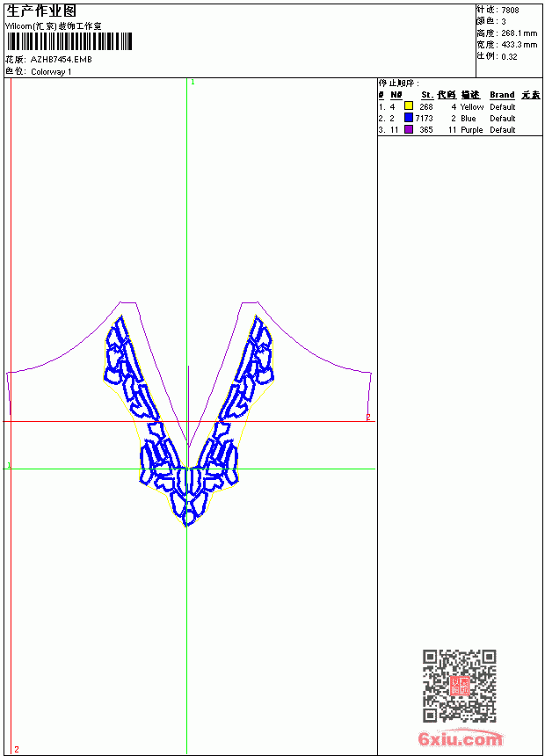Click the red marker 2 at bottom left
Viewport: 545px width, 756px height.
[x=17, y=749]
